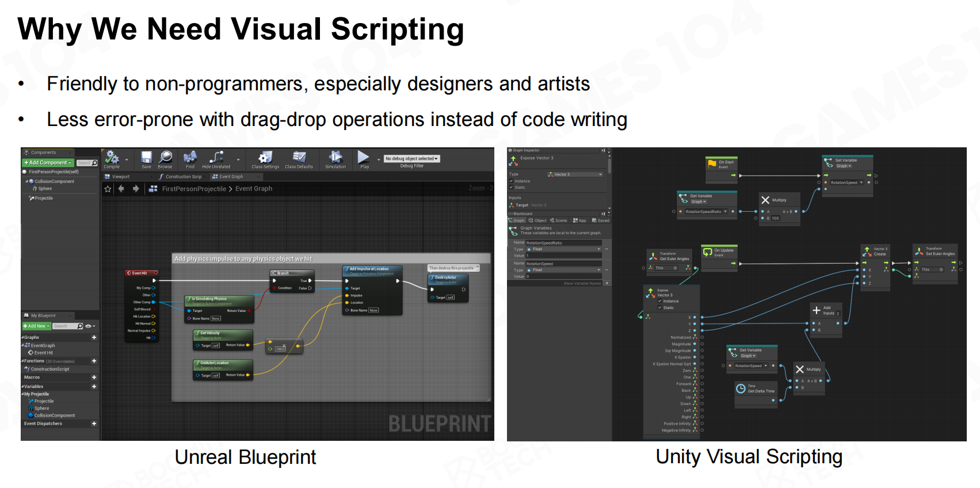980x488 pixels.
Task: Click the favorites star in graph breadcrumb bar
Action: (108, 189)
